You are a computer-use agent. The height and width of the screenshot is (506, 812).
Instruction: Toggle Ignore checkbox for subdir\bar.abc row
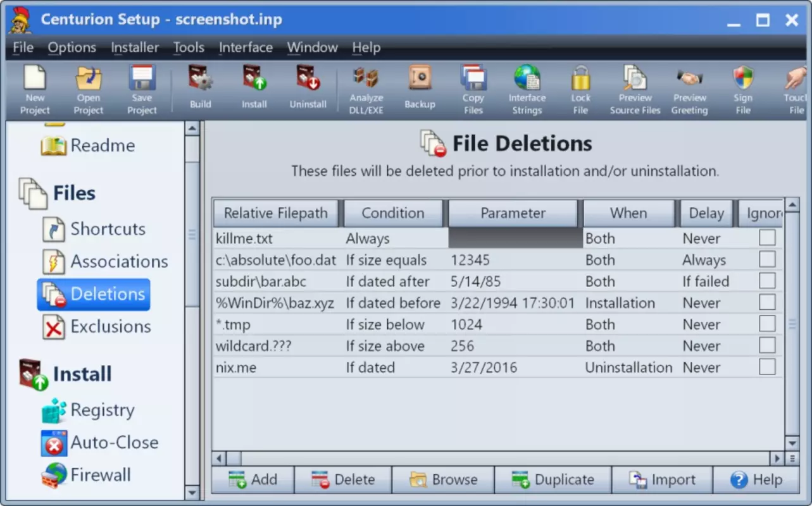click(767, 281)
